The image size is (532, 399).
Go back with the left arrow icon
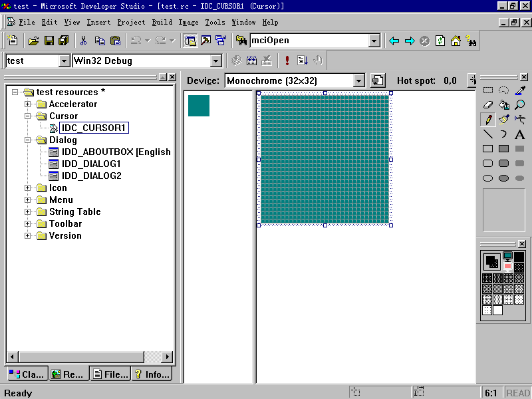point(394,41)
